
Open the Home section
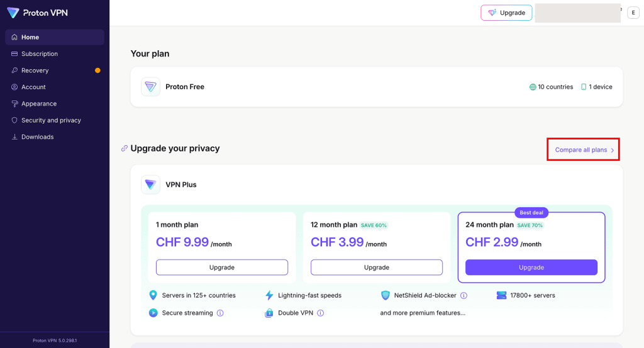(55, 37)
